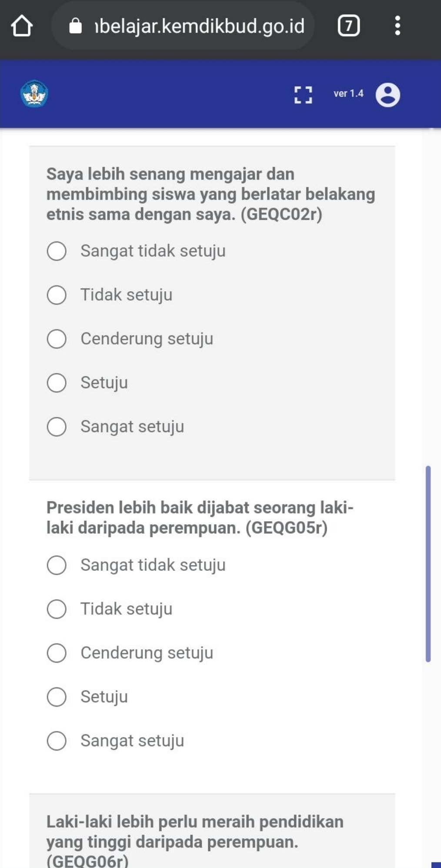Select "Sangat setuju" for the GEQC02r question
Viewport: 441px width, 868px height.
57,427
